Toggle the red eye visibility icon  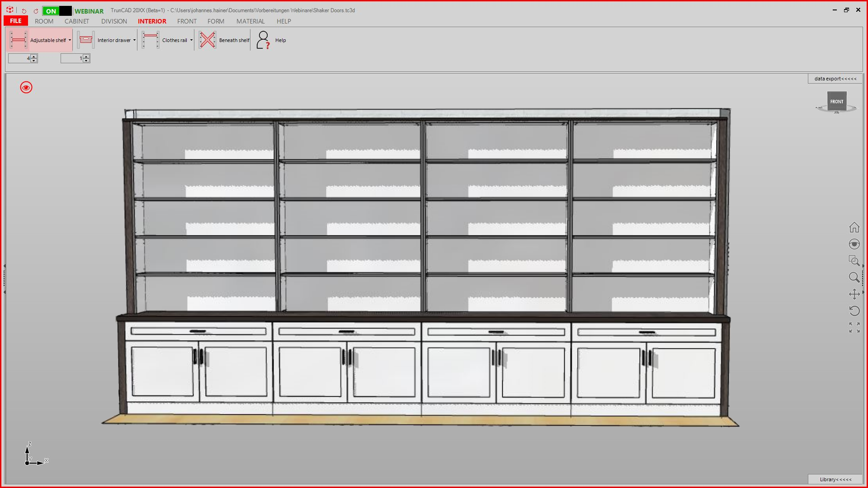pyautogui.click(x=26, y=88)
